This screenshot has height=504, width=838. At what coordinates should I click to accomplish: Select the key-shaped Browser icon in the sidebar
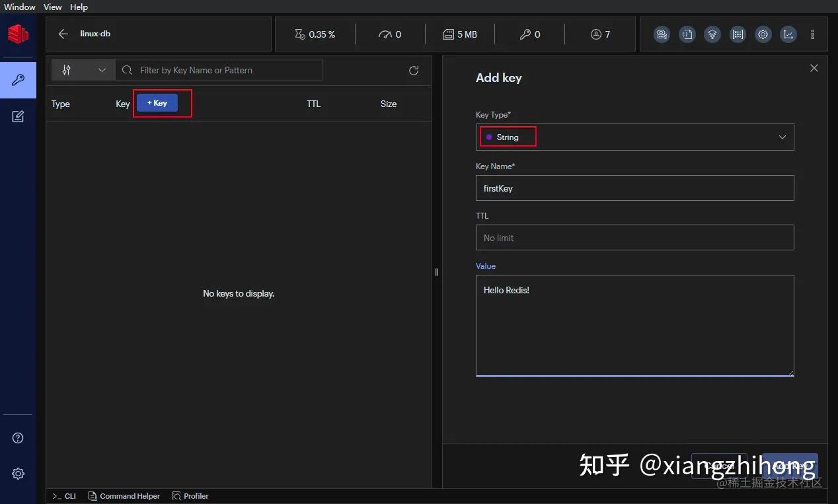[18, 80]
